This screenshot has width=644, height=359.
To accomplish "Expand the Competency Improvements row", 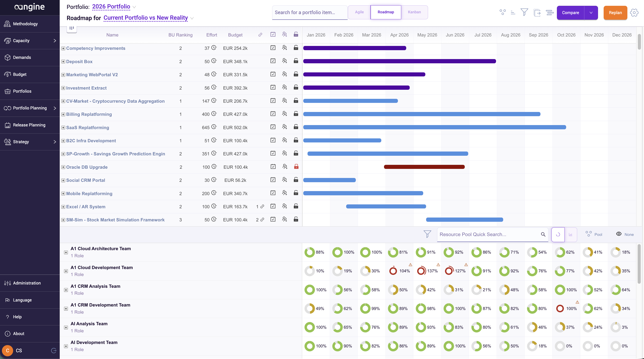I will pos(63,48).
